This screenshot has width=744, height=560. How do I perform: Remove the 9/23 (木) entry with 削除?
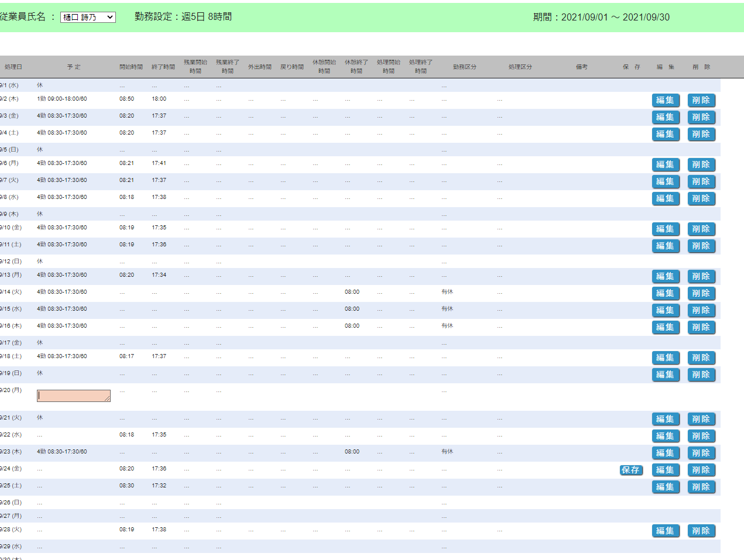[701, 453]
